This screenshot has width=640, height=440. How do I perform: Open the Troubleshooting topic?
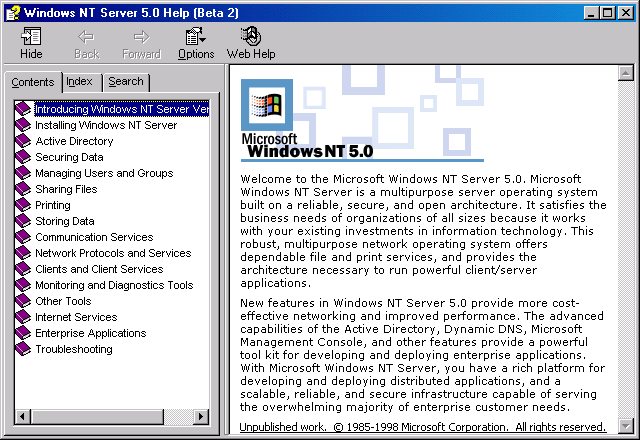pyautogui.click(x=74, y=349)
